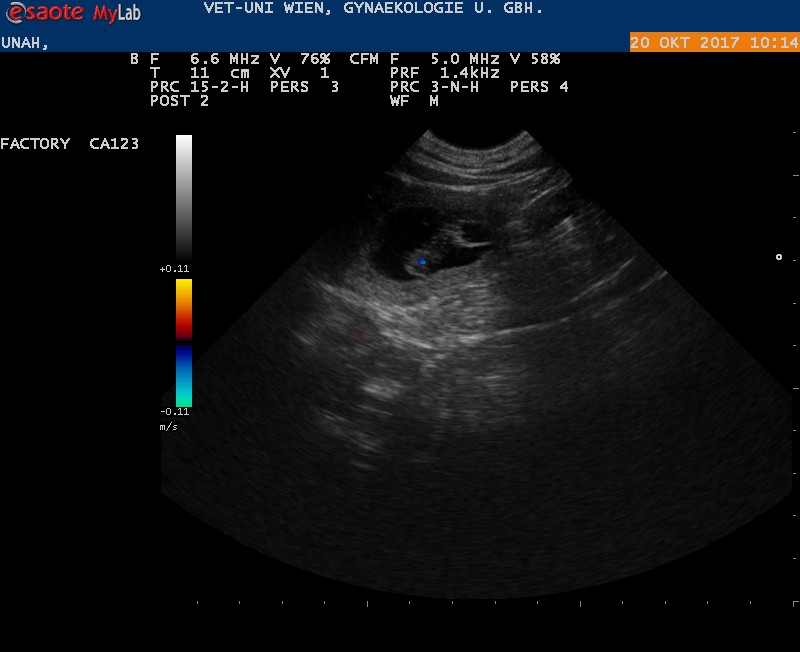Click the -0.11 velocity scale label
800x652 pixels.
point(174,411)
